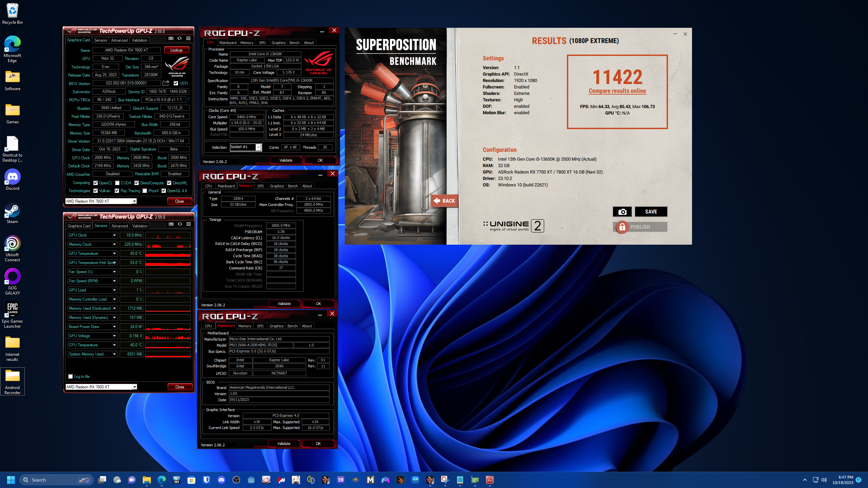868x488 pixels.
Task: Click Compare results online link
Action: (617, 91)
